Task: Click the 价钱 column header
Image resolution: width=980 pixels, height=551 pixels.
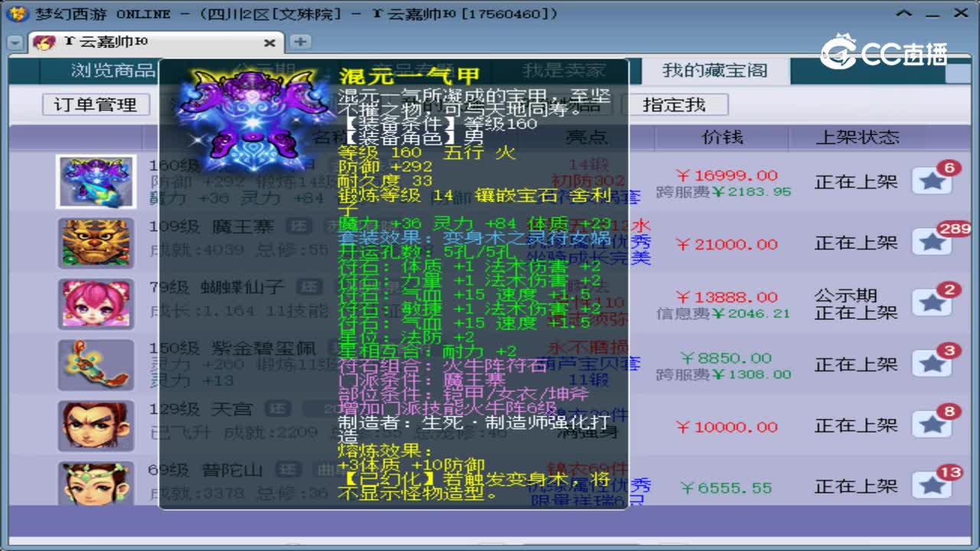Action: coord(723,137)
